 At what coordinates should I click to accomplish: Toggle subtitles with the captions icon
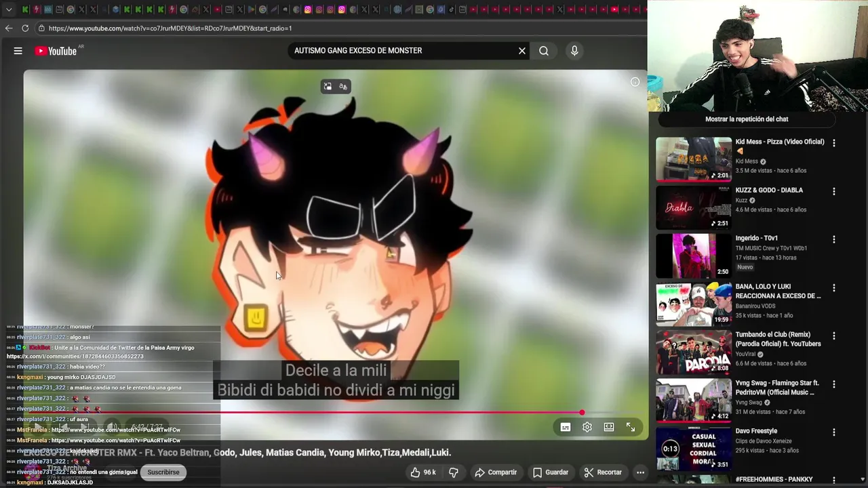[x=566, y=427]
